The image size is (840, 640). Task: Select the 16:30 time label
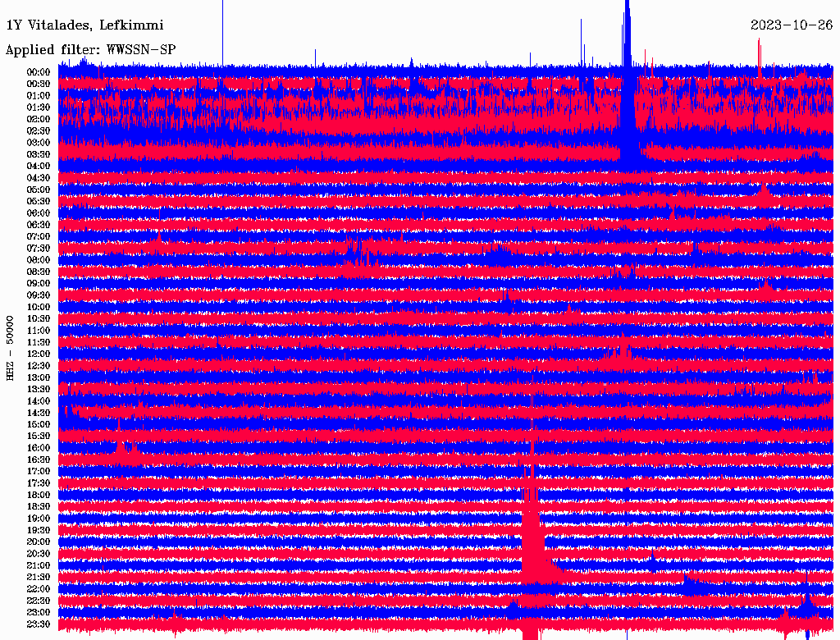coord(39,459)
